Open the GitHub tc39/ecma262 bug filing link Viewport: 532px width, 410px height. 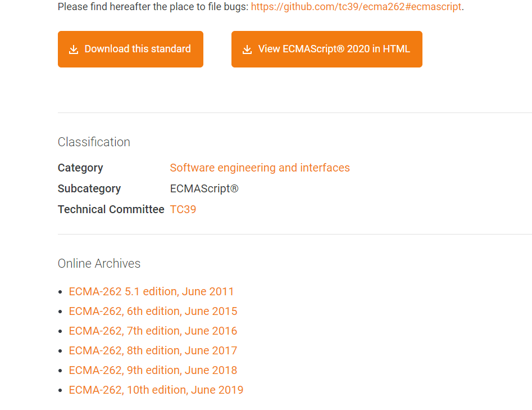point(356,7)
